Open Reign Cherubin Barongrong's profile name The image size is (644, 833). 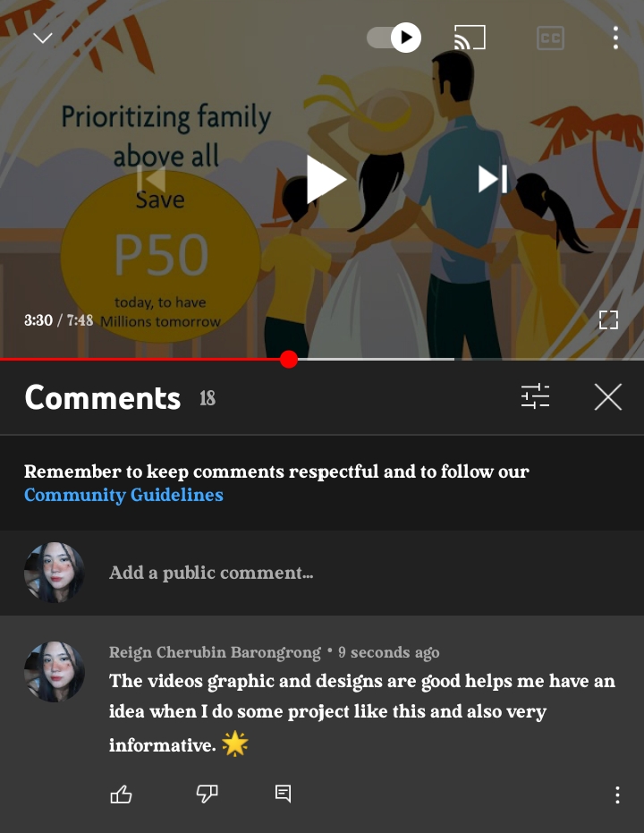click(215, 652)
